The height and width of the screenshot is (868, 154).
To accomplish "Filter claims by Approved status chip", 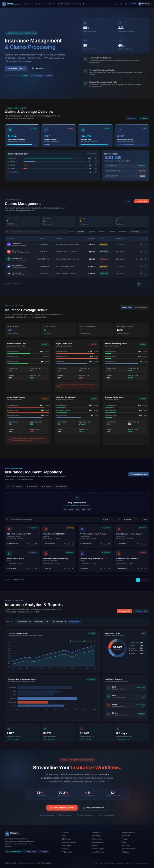I will [x=92, y=232].
